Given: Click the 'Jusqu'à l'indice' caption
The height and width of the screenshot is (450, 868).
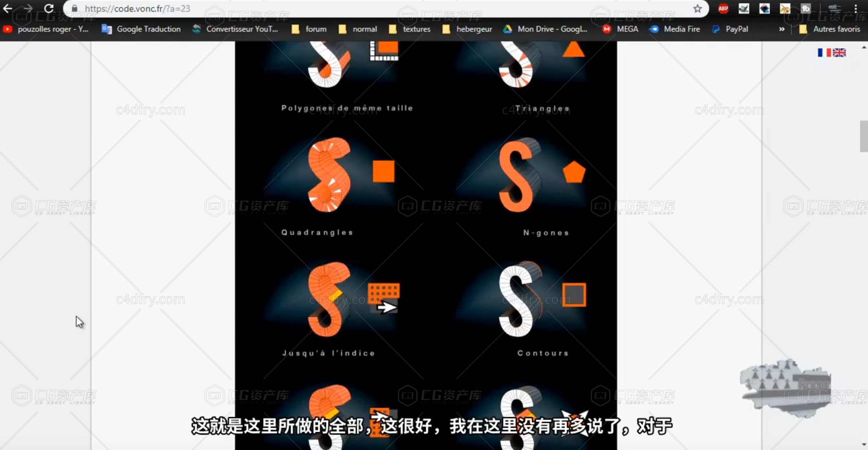Looking at the screenshot, I should (x=329, y=353).
